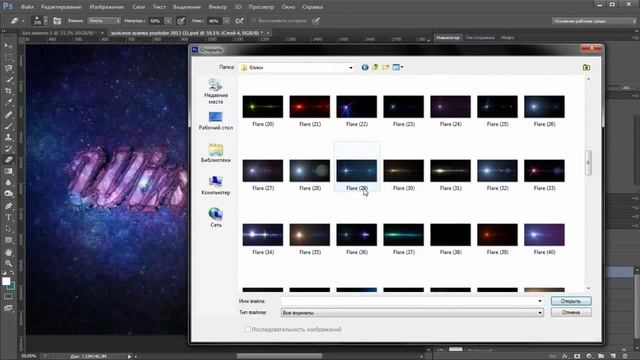Image resolution: width=640 pixels, height=360 pixels.
Task: Click the background color swatch
Action: [11, 286]
